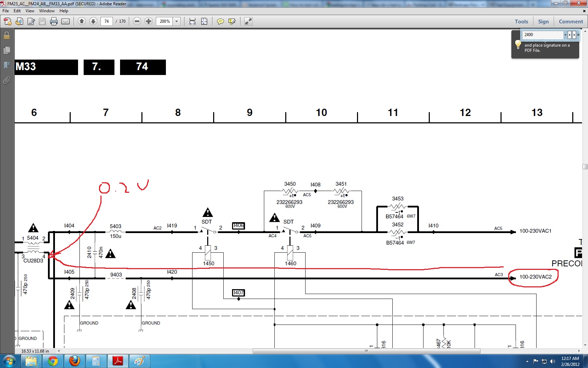
Task: Click the volume speaker tray icon
Action: pyautogui.click(x=553, y=361)
